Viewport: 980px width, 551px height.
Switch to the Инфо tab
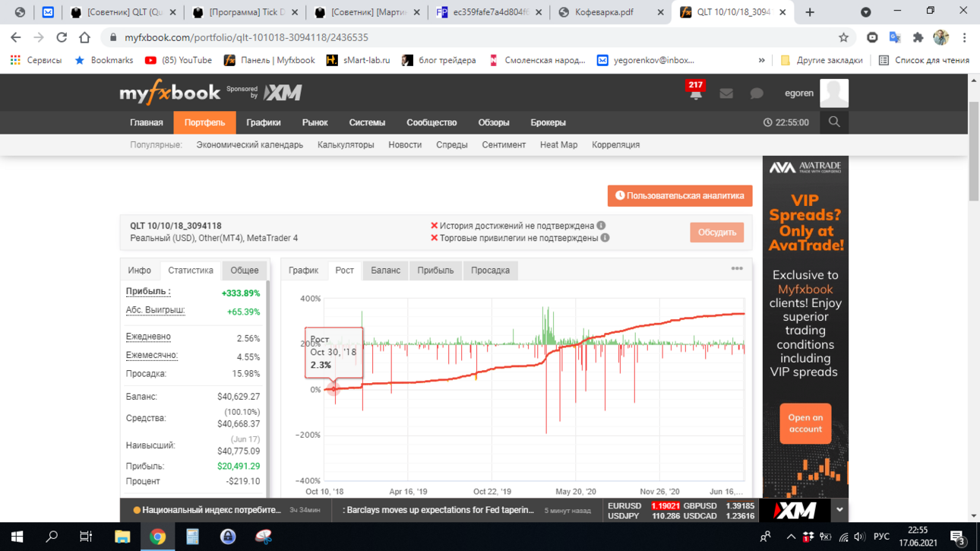[x=139, y=271]
